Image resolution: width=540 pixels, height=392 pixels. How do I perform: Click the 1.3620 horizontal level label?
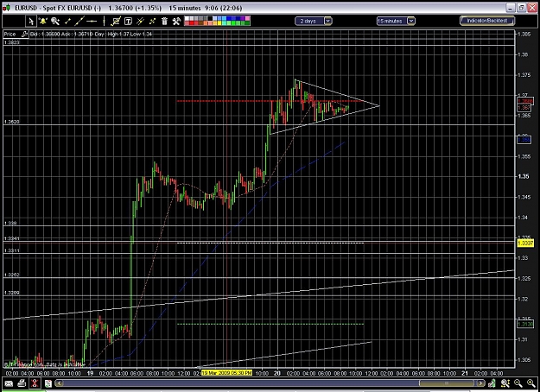[x=12, y=122]
